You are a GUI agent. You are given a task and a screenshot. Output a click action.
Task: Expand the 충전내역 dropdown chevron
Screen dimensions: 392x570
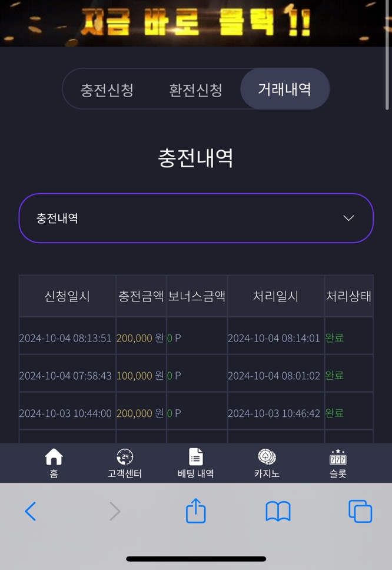click(349, 218)
